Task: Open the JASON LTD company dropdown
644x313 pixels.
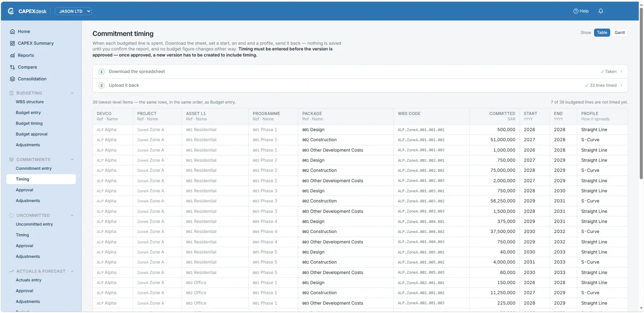Action: coord(73,11)
